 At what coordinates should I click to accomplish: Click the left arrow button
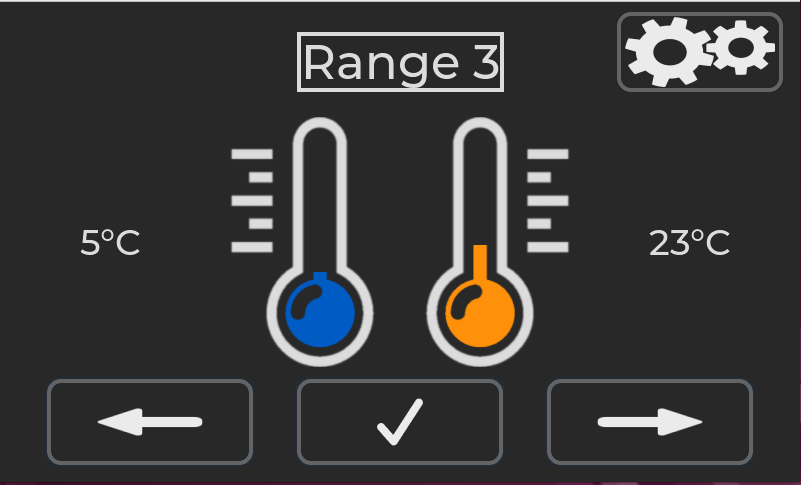tap(150, 422)
